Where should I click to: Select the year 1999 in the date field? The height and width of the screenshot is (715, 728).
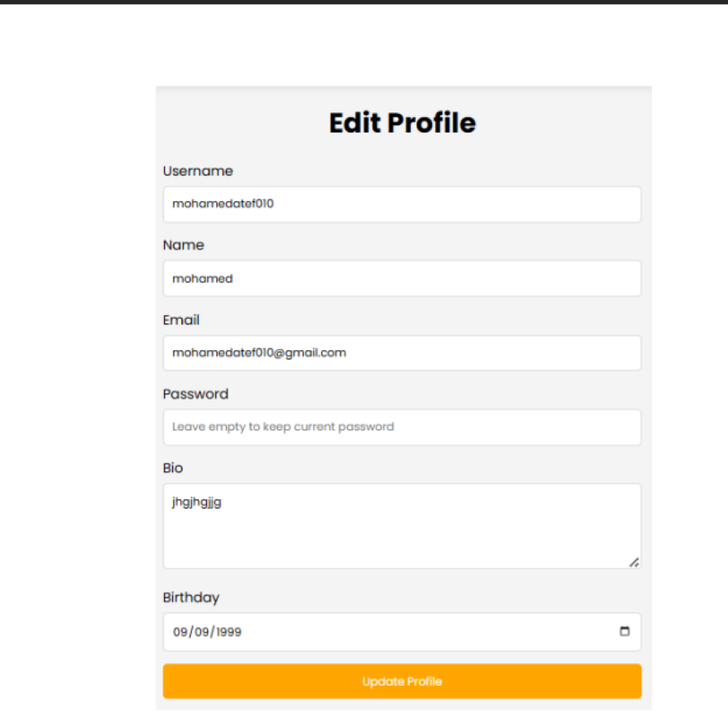[x=229, y=632]
